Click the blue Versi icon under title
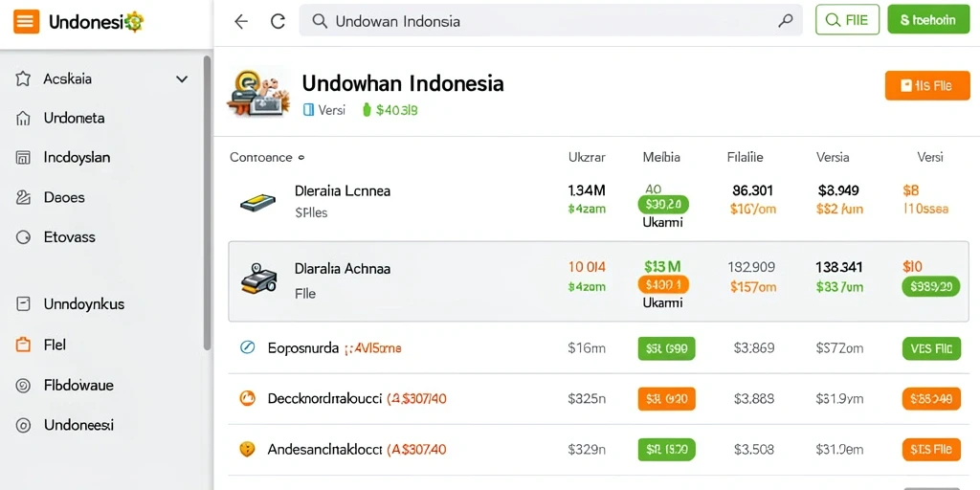The width and height of the screenshot is (980, 490). (x=307, y=110)
